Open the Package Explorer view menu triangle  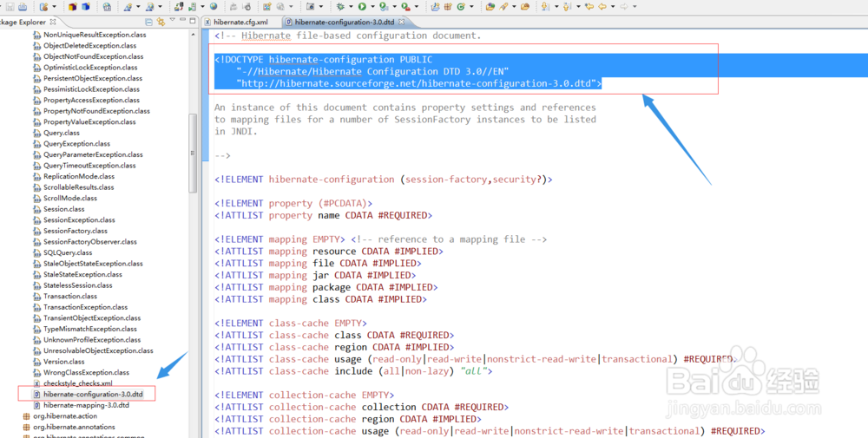(x=172, y=19)
